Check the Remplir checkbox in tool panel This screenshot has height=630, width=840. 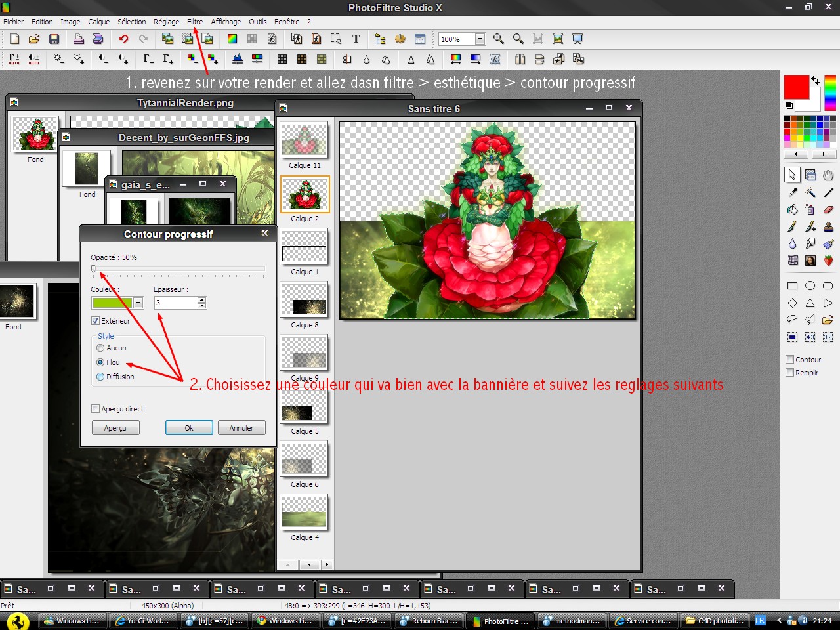pos(790,373)
